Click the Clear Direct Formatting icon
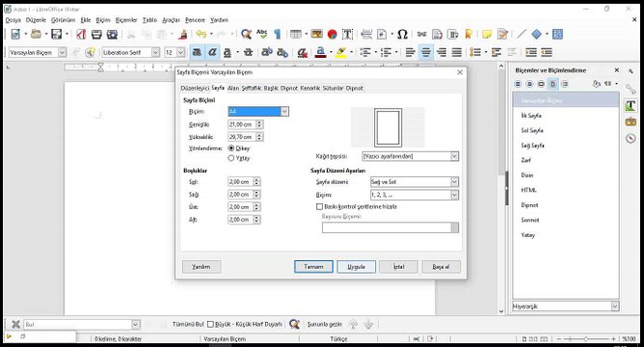 tap(303, 53)
